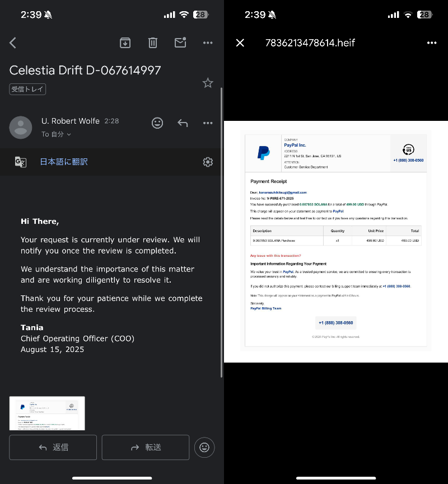Tap the 返信 reply button
The height and width of the screenshot is (484, 448).
tap(53, 447)
